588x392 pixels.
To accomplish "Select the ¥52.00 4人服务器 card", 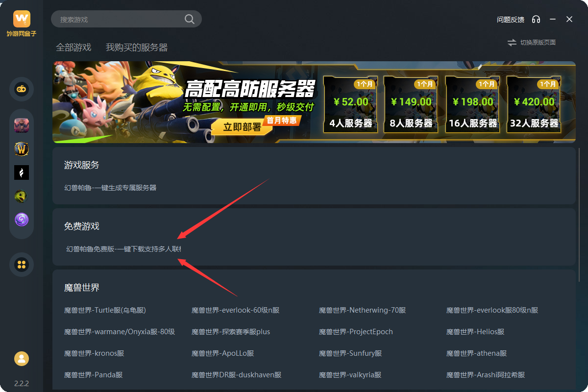I will coord(351,104).
